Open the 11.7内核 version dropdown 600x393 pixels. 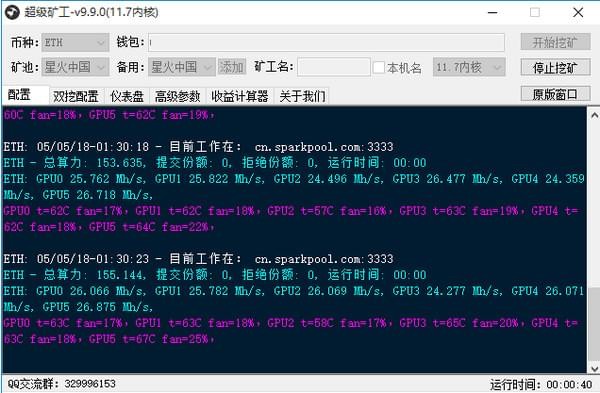(469, 67)
